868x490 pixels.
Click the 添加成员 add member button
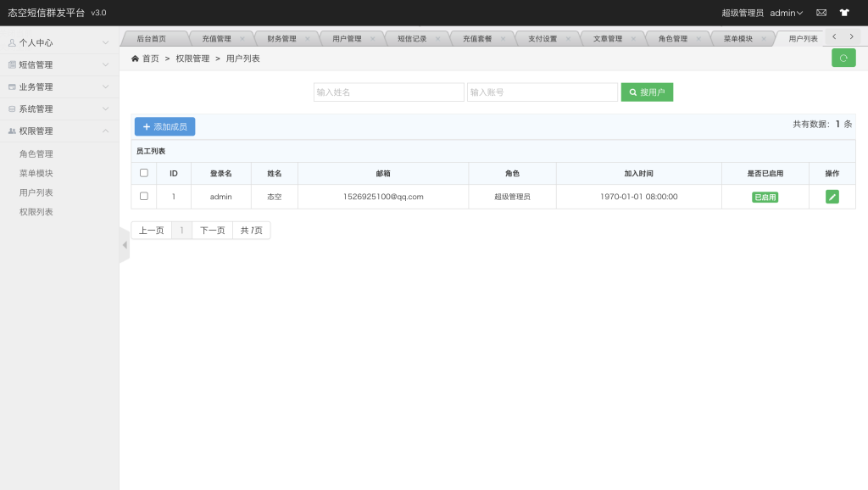click(165, 126)
